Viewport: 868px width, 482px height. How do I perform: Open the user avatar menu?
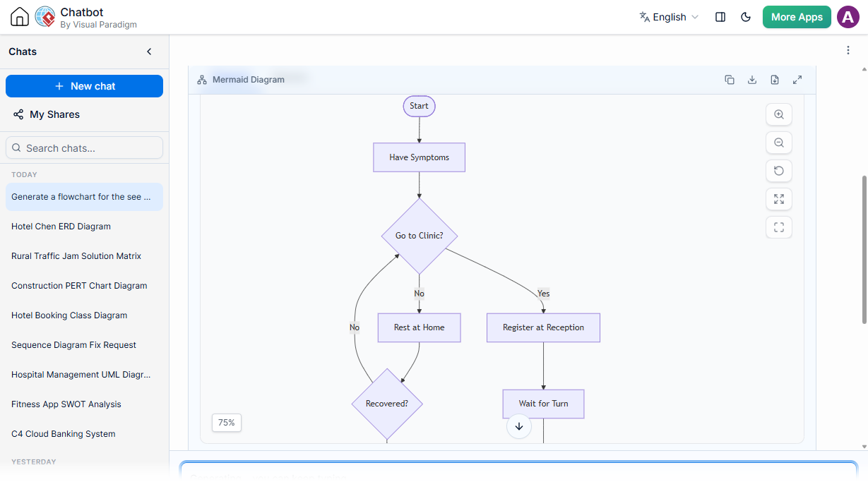(848, 17)
